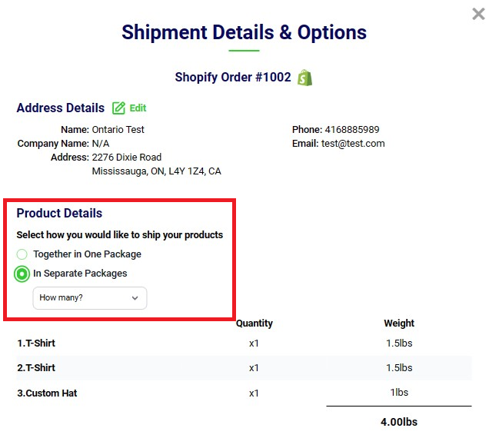489x448 pixels.
Task: Click the pencil edit icon
Action: pos(118,108)
